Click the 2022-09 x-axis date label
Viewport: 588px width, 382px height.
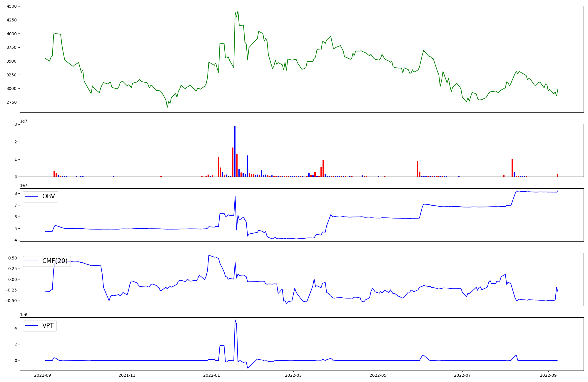click(548, 375)
